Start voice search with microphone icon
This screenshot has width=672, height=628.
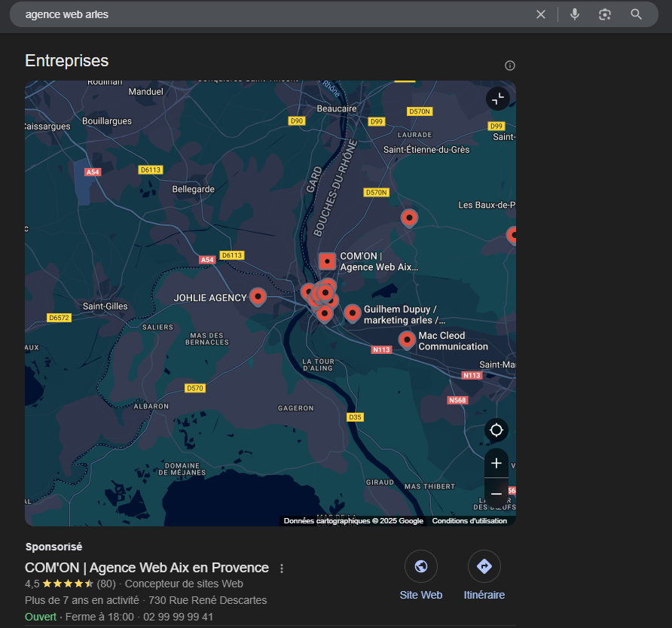[x=575, y=14]
